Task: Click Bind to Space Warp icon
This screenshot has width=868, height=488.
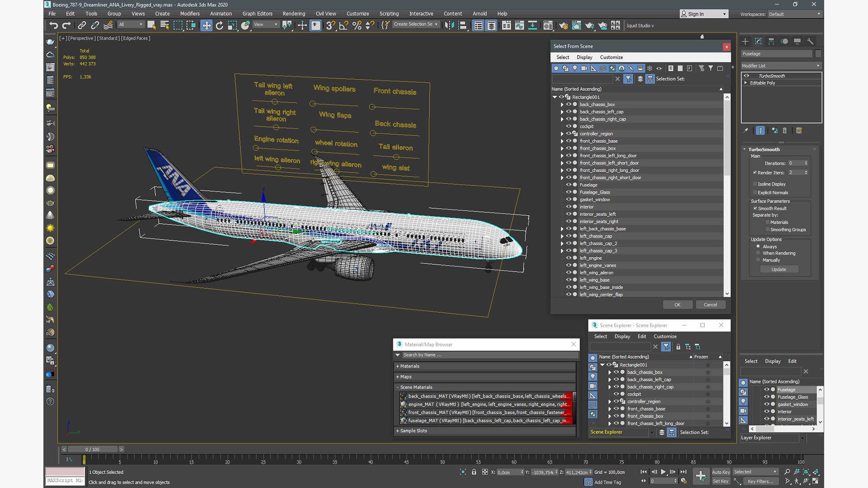Action: coord(108,25)
